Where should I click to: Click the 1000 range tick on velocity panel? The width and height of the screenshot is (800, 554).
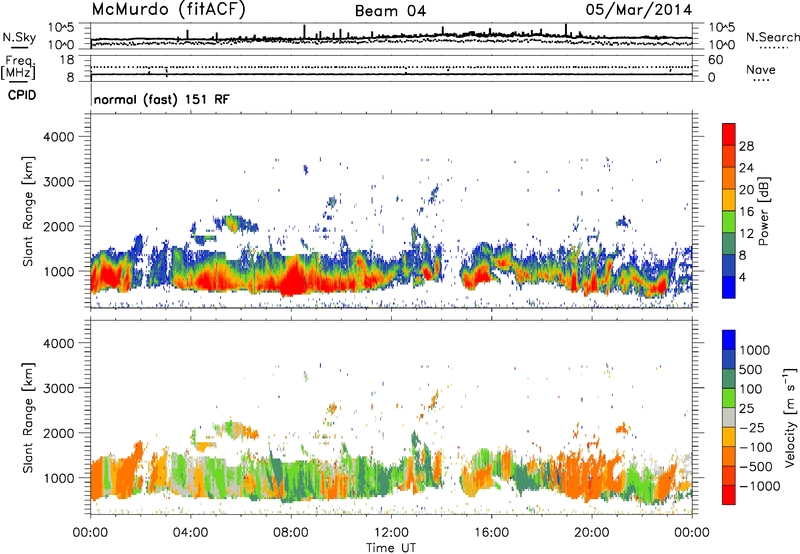point(59,478)
